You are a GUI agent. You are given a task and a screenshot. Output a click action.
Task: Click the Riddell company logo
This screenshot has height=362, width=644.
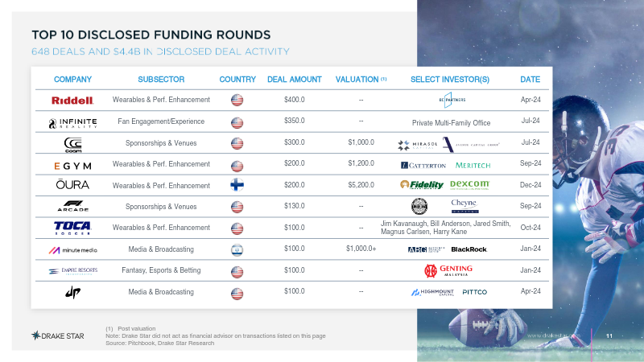tap(72, 101)
